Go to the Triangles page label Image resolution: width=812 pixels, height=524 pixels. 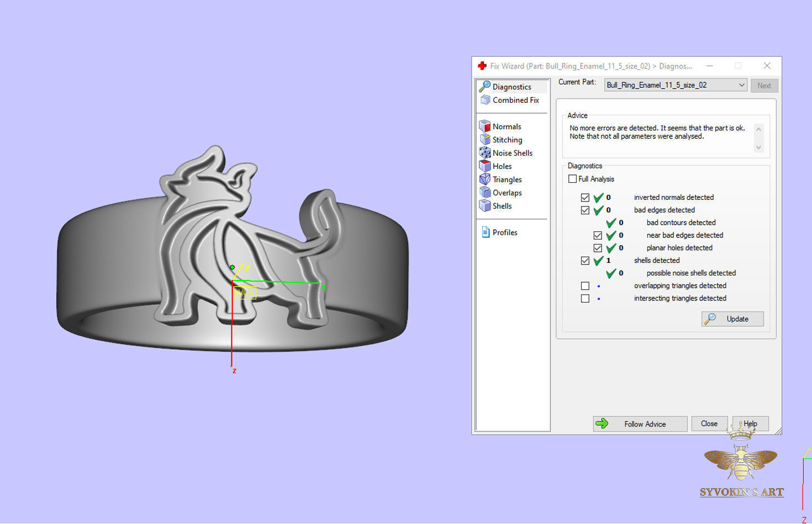tap(507, 179)
